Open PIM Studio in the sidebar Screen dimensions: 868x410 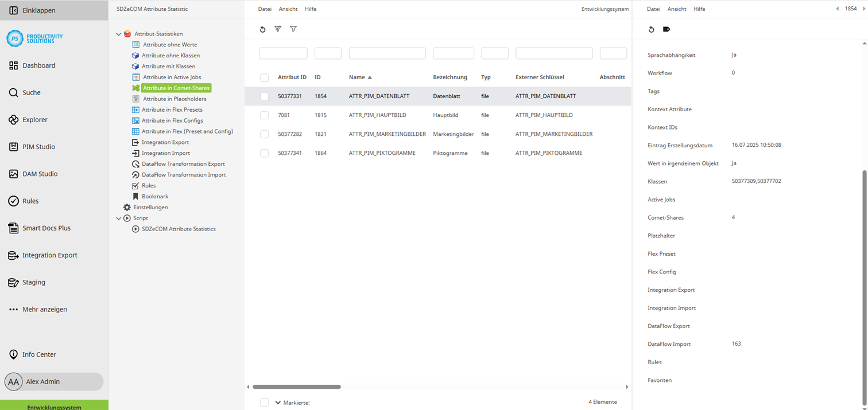tap(38, 147)
